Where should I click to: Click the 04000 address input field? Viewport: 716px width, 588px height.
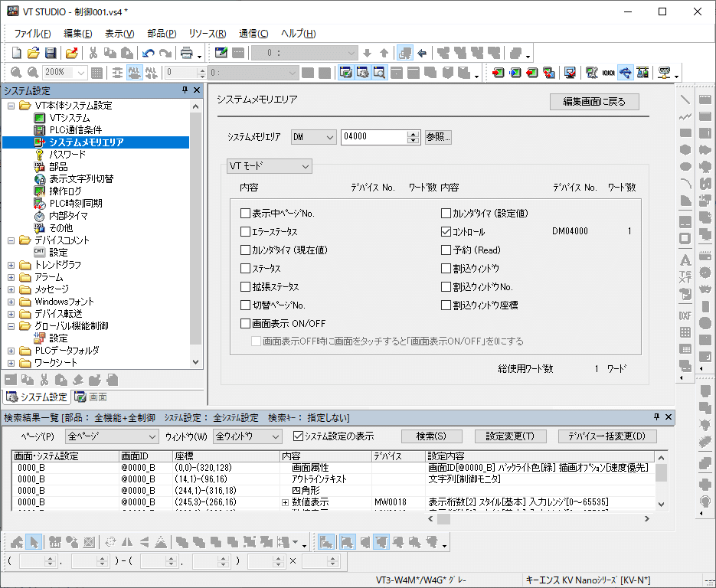pos(374,137)
